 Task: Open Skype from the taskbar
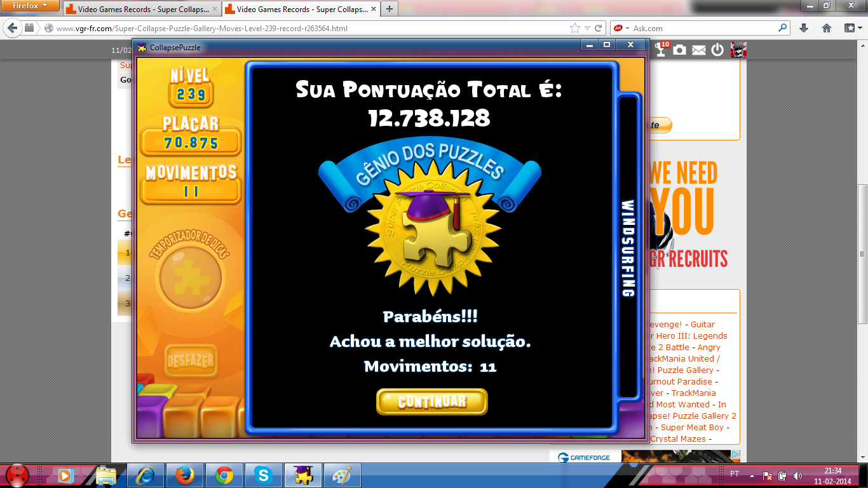tap(263, 475)
